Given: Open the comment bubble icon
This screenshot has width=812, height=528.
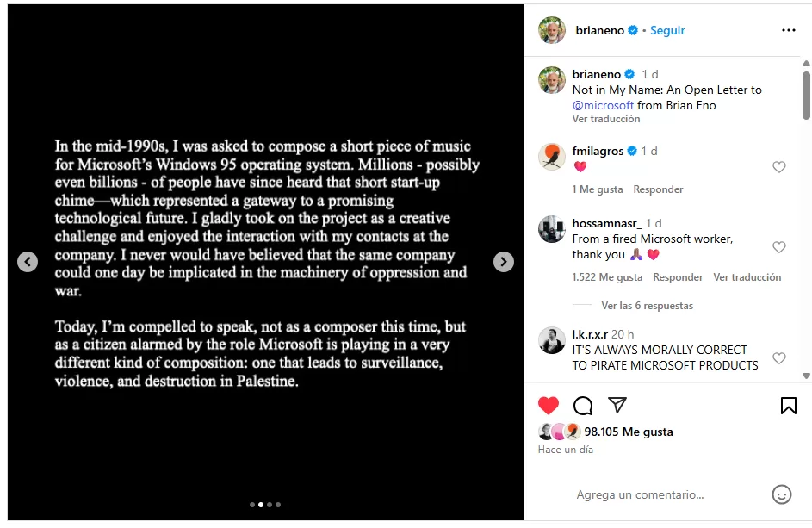Looking at the screenshot, I should [x=583, y=406].
